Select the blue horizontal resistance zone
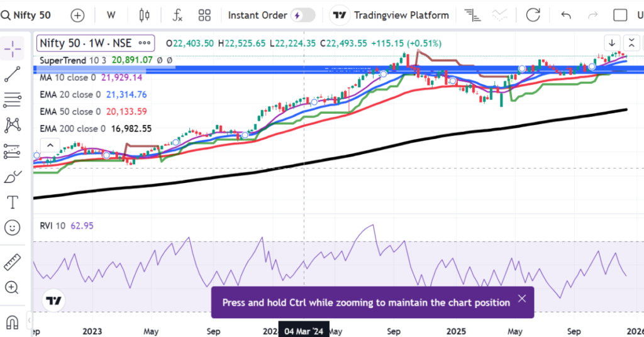This screenshot has height=337, width=644. pyautogui.click(x=338, y=69)
